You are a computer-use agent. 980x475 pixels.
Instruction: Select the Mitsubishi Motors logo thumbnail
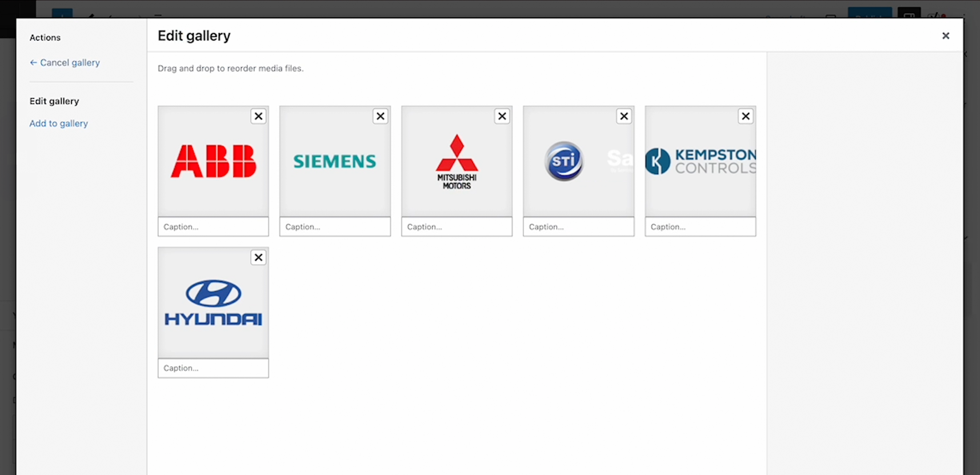(457, 161)
